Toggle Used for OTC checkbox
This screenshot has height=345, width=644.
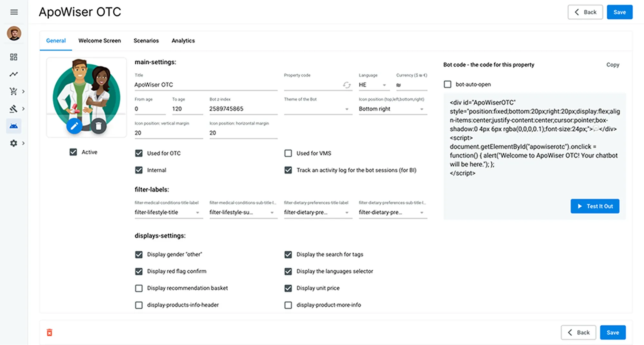(139, 153)
